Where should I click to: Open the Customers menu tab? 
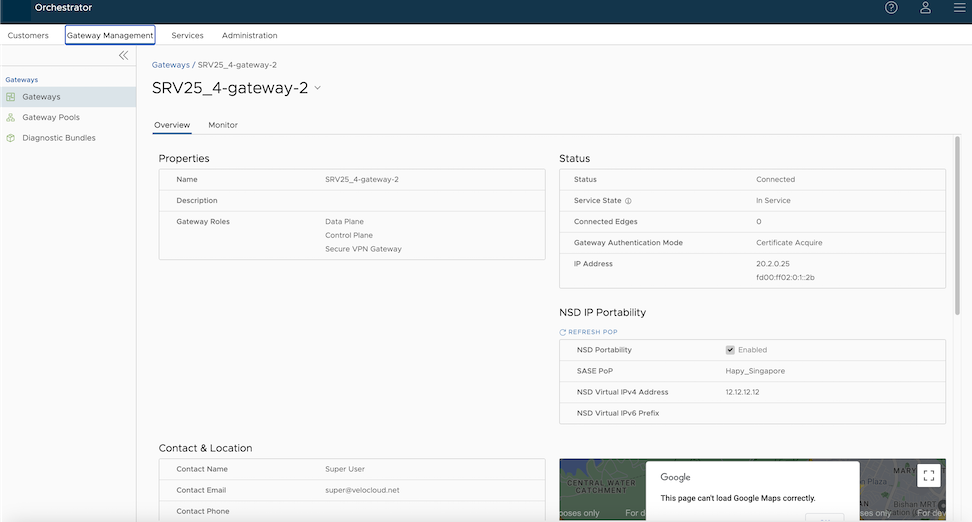tap(28, 36)
